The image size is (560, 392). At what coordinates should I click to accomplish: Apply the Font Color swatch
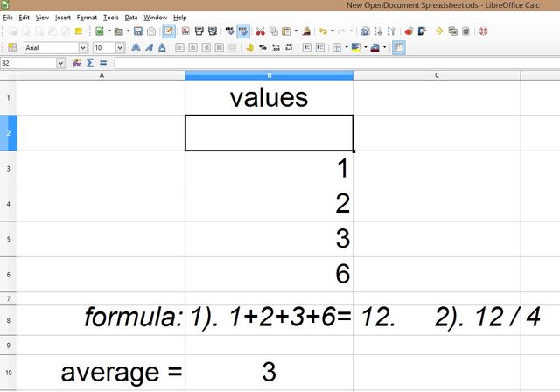click(375, 47)
